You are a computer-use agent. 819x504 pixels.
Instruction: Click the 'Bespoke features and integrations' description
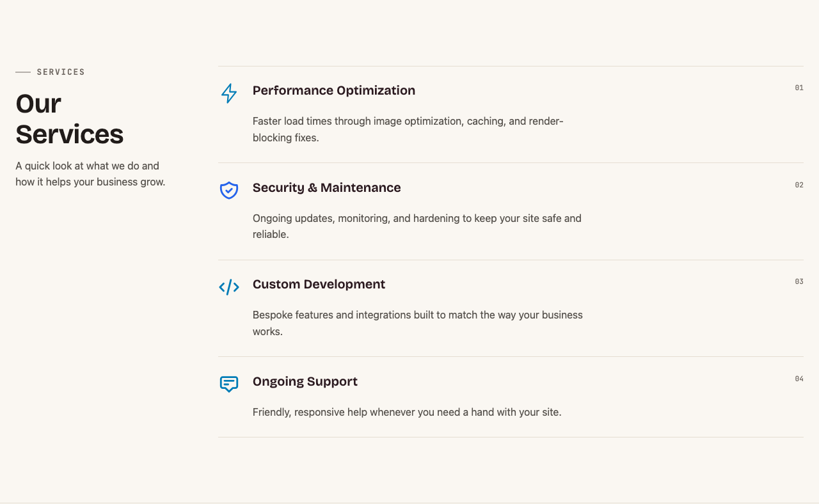pyautogui.click(x=418, y=323)
